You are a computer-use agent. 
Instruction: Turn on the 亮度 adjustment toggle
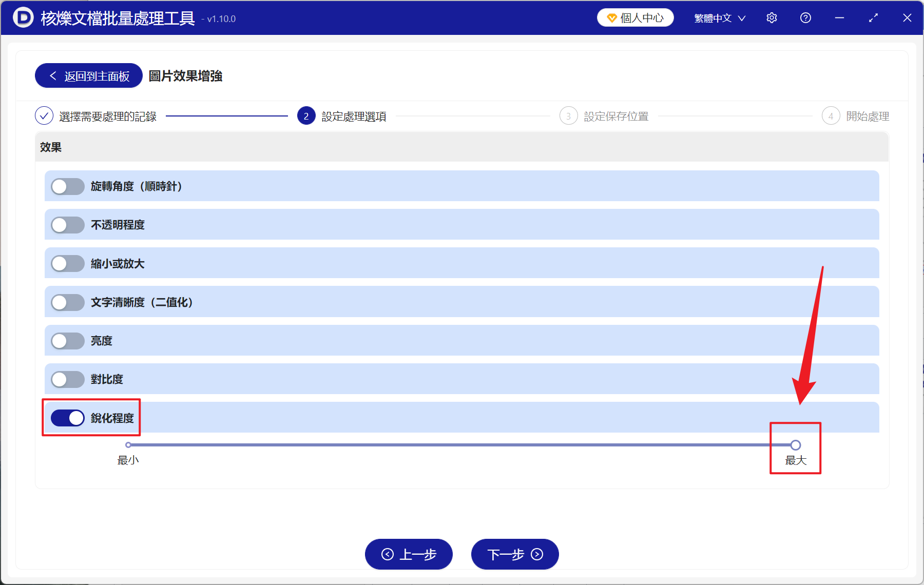(x=67, y=340)
